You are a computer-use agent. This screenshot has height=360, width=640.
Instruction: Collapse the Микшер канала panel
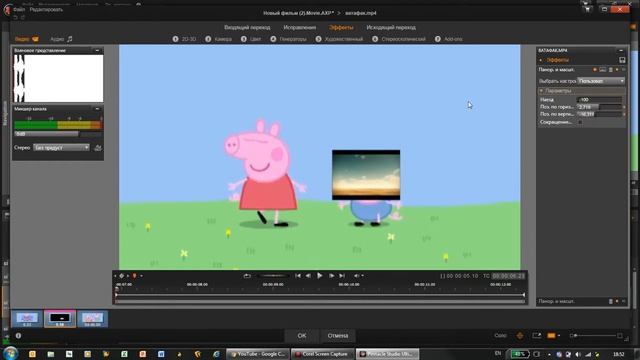point(97,109)
